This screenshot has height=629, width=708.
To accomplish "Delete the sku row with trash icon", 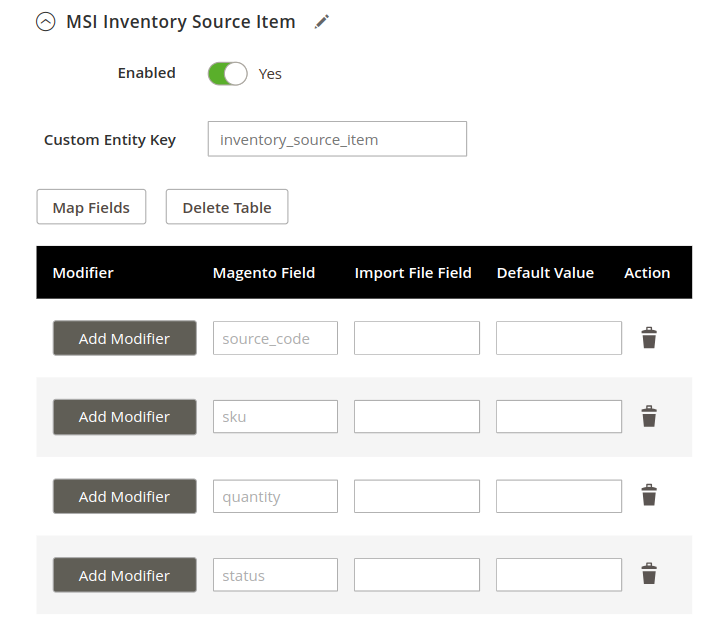I will (x=649, y=416).
